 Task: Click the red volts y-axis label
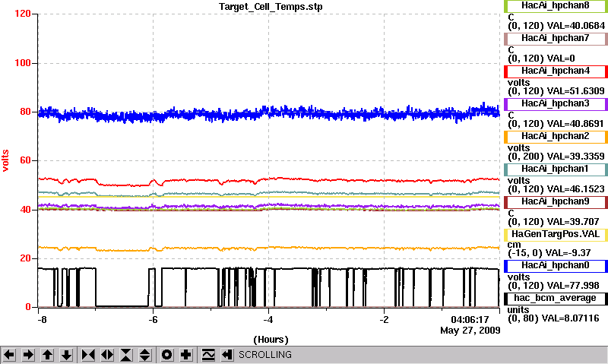(x=5, y=160)
